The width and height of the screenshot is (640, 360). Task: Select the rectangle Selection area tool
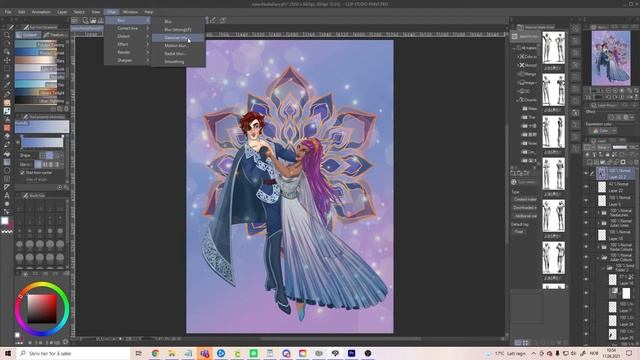click(7, 69)
